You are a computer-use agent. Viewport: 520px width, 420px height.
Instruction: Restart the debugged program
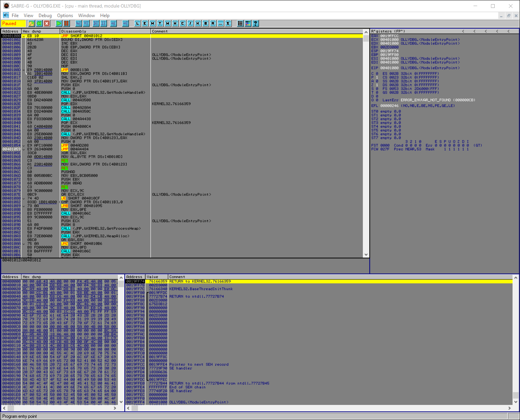(x=39, y=23)
